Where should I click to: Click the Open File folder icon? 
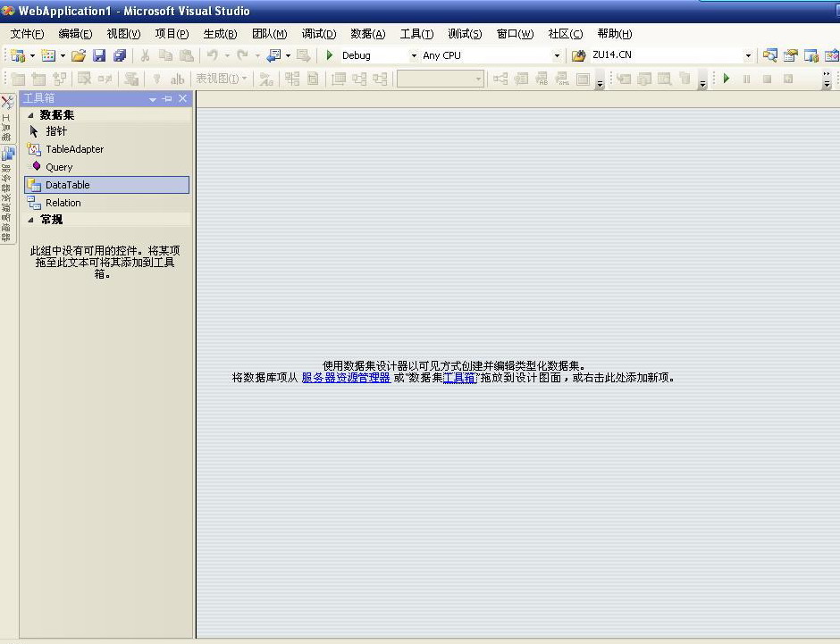click(x=79, y=55)
